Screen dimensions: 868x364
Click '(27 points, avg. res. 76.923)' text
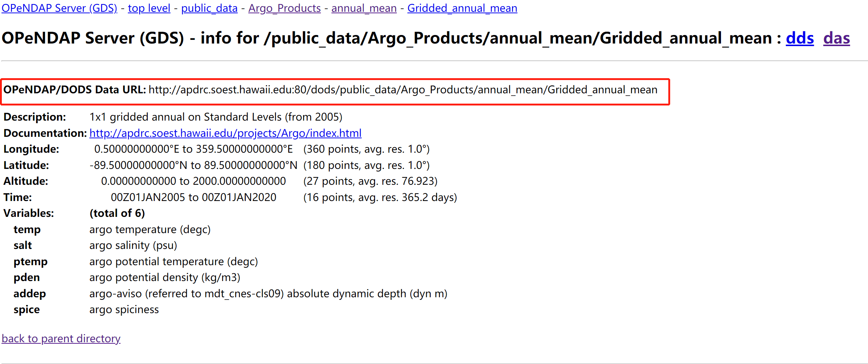click(370, 181)
